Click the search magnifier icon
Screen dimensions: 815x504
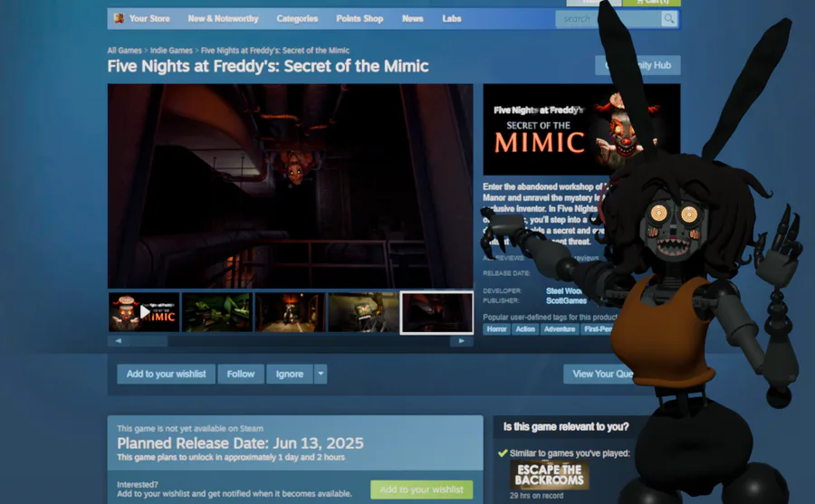669,19
